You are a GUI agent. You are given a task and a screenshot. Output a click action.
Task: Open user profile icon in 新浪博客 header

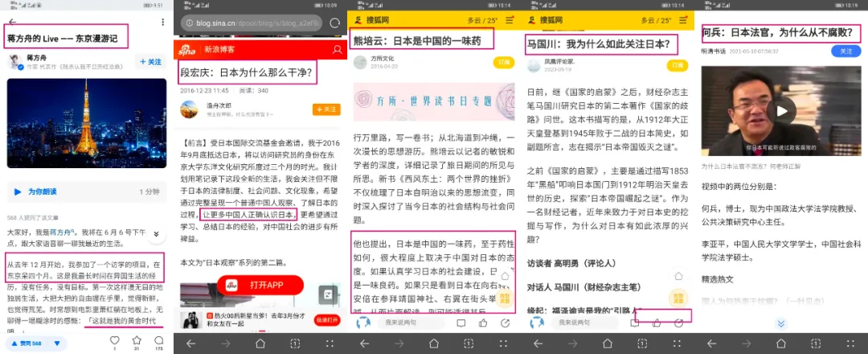pyautogui.click(x=336, y=50)
